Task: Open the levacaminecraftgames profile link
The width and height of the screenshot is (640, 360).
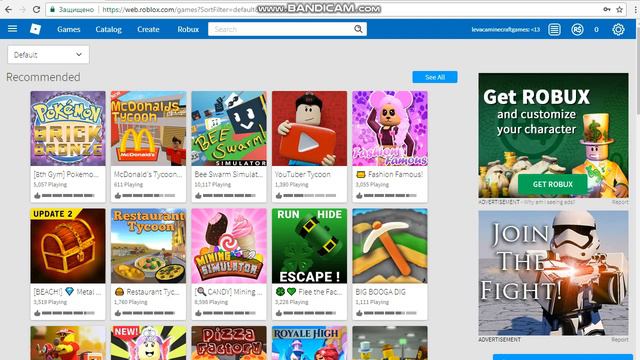Action: coord(505,29)
